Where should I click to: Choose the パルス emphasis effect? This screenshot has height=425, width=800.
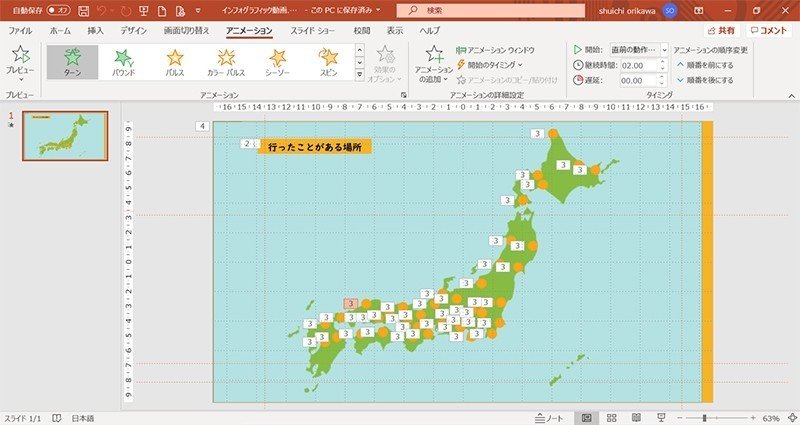coord(174,62)
